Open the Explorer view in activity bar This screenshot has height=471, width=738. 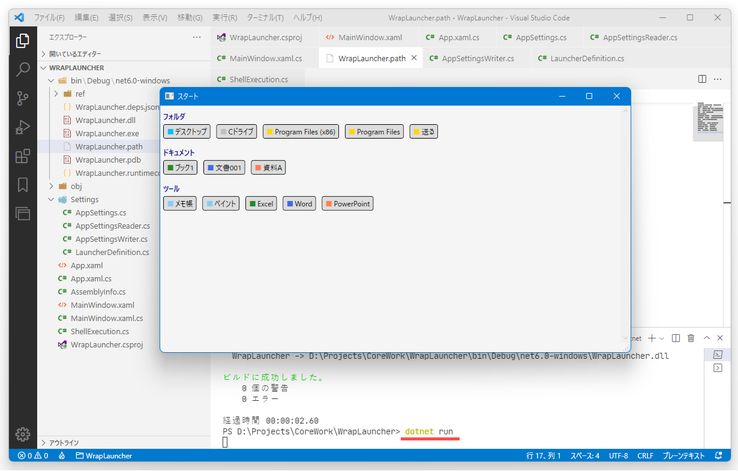tap(22, 41)
